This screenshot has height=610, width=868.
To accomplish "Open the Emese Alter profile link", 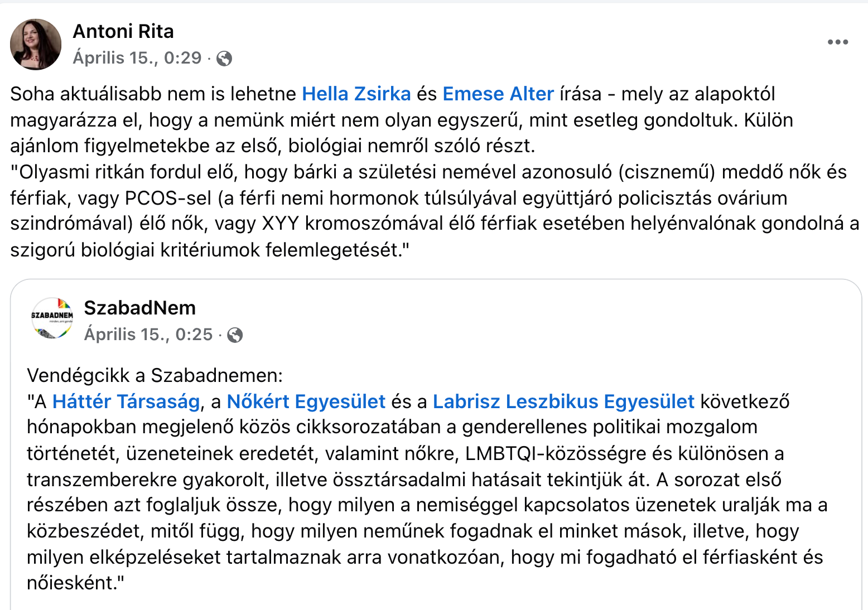I will [x=498, y=94].
